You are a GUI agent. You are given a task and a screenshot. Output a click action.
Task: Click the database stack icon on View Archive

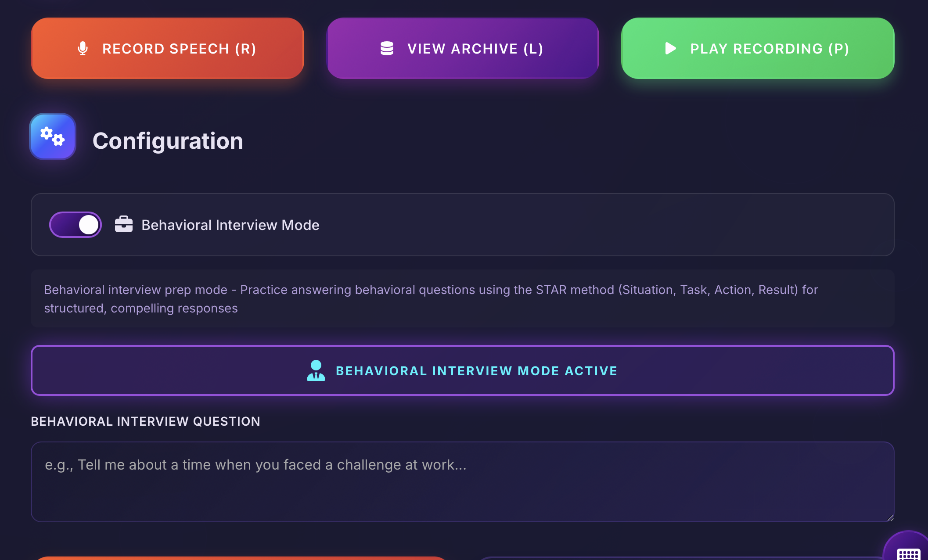[387, 48]
